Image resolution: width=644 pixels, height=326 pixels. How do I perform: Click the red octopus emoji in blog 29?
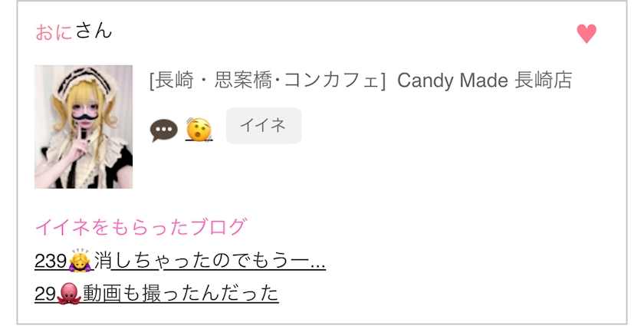67,294
